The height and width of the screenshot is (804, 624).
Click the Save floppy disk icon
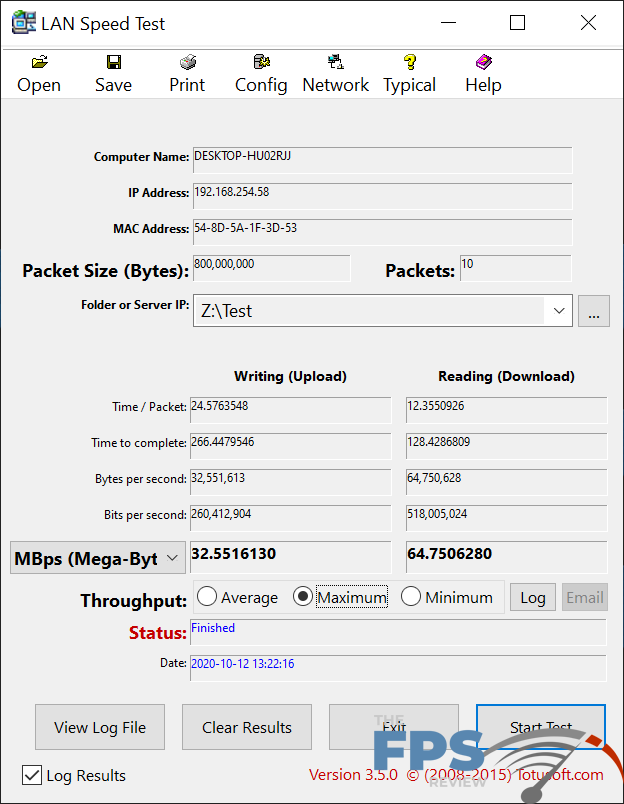[113, 62]
